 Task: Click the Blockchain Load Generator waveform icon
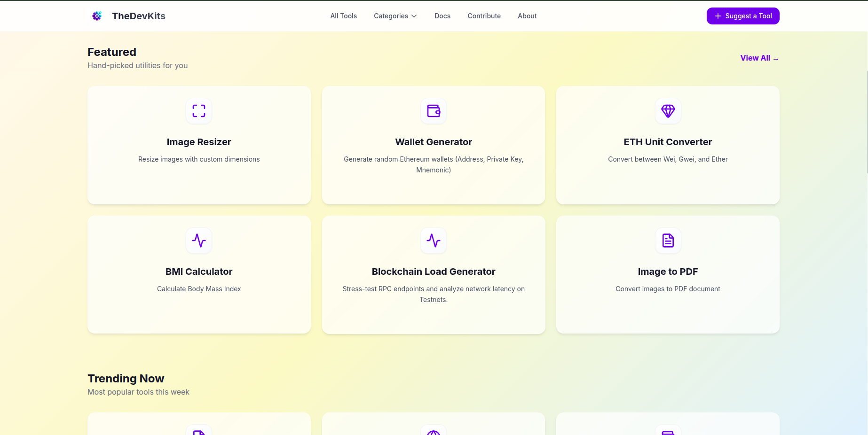(433, 241)
